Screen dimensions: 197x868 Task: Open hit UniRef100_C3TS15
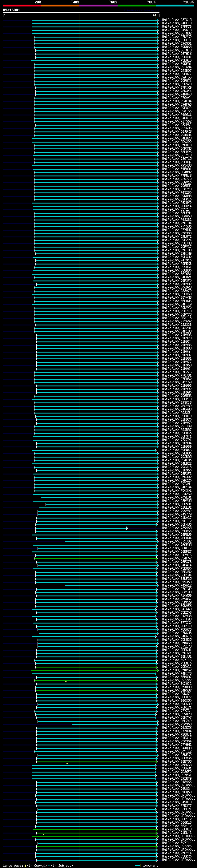tap(177, 20)
